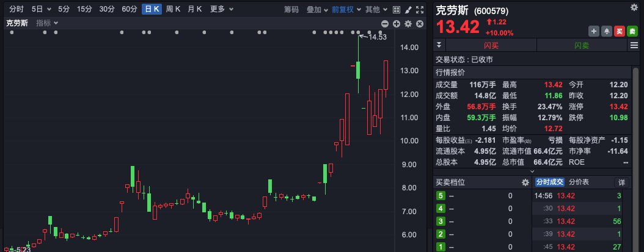Close the chart panel with X icon
644x252 pixels.
(x=419, y=24)
